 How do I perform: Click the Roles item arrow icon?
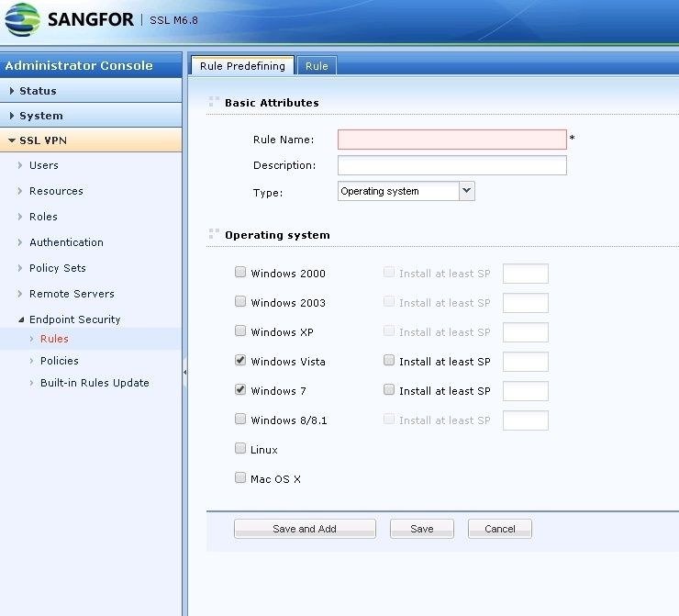pyautogui.click(x=20, y=217)
